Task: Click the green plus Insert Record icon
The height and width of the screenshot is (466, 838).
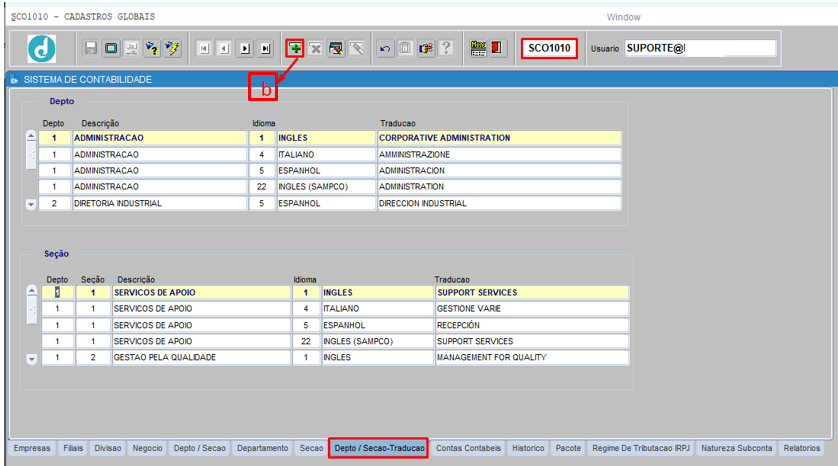Action: click(295, 49)
